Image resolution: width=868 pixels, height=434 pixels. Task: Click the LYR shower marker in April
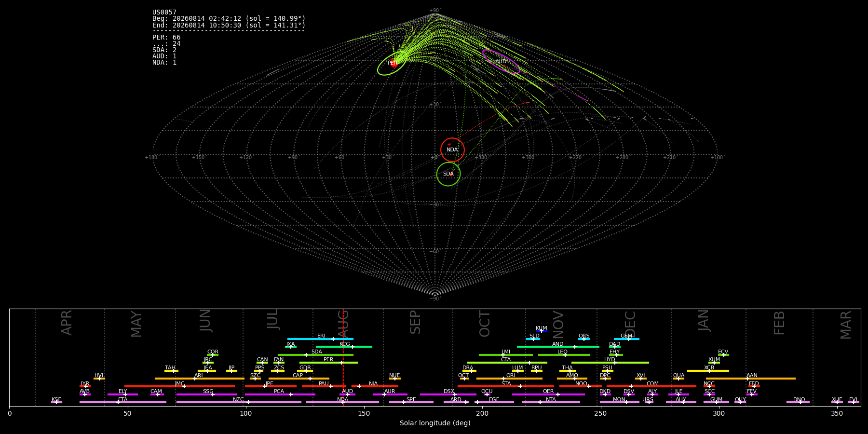[x=85, y=386]
